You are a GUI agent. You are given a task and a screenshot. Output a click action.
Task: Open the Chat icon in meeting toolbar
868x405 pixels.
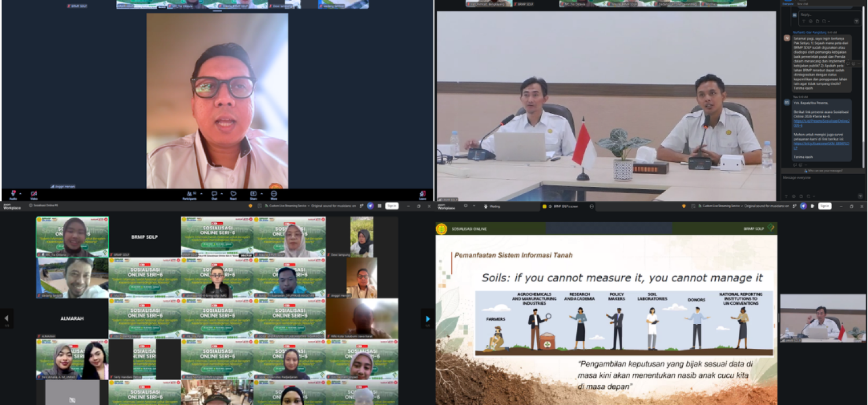point(214,194)
